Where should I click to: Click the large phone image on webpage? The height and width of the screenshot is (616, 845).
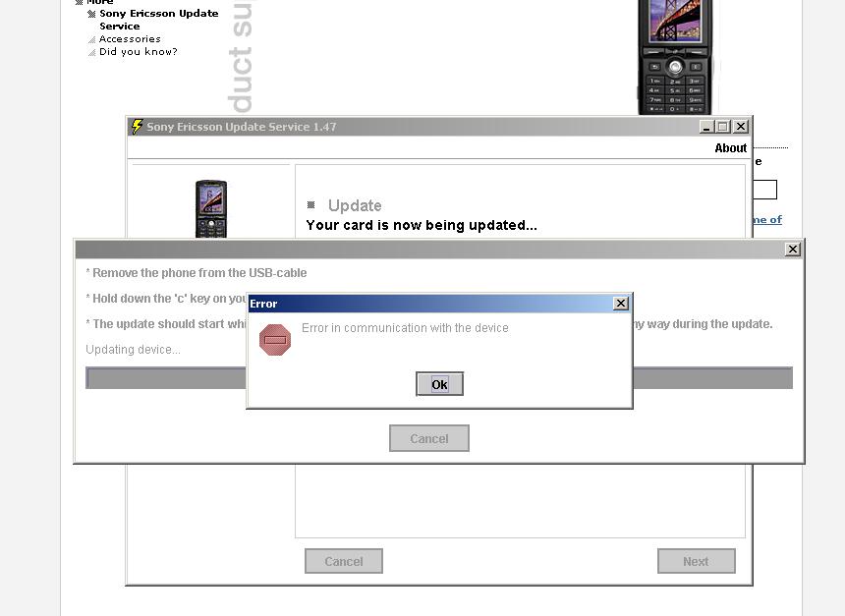[x=675, y=57]
